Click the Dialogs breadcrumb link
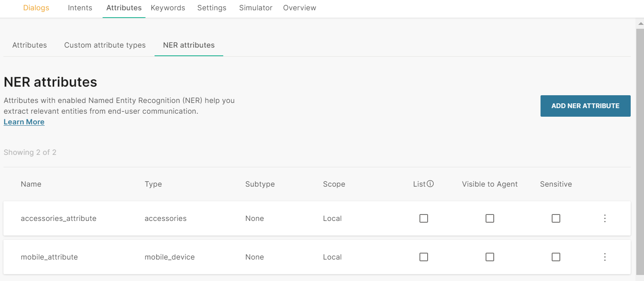The height and width of the screenshot is (281, 644). [36, 8]
